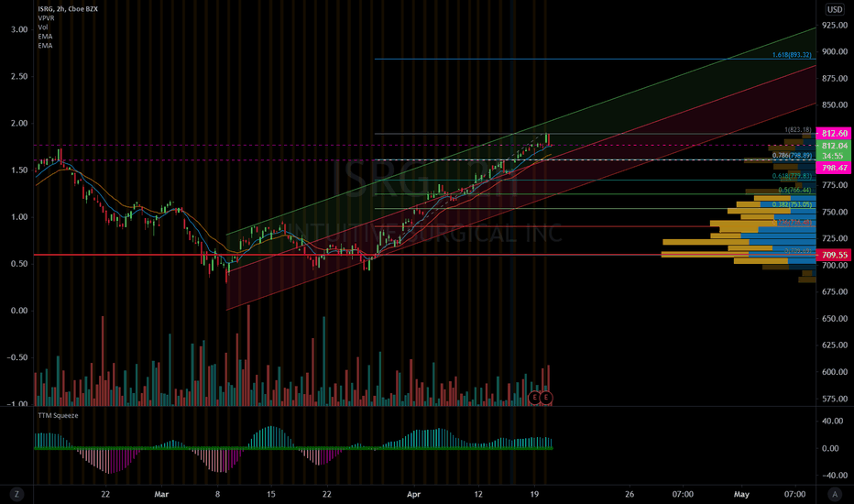Click the 0.5(766.44) Fibonacci level label
The height and width of the screenshot is (504, 854).
794,191
